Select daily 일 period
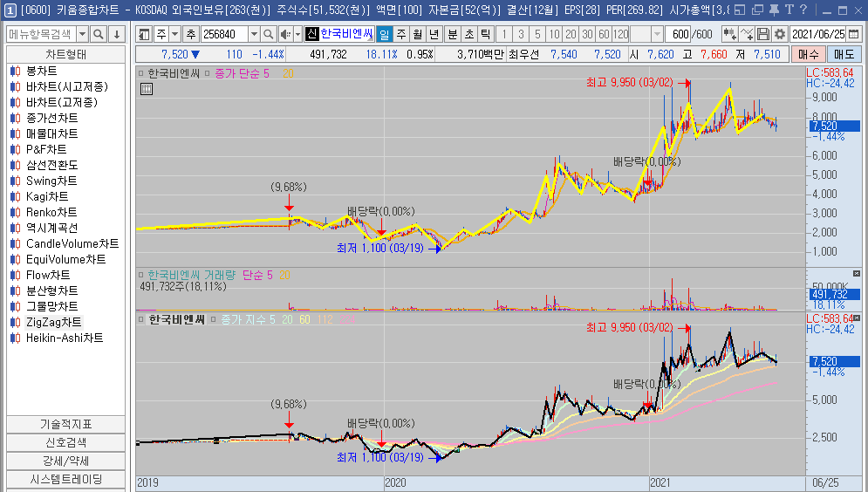 [x=384, y=34]
